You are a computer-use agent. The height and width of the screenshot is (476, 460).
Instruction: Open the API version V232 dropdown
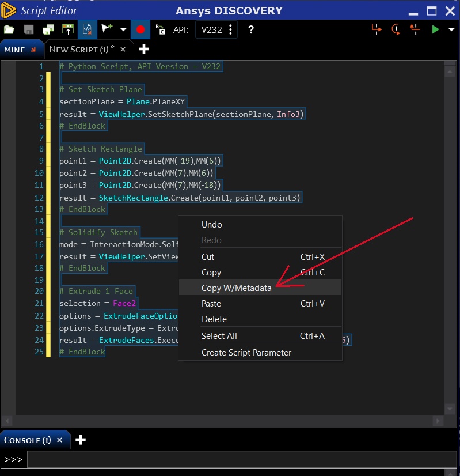[x=216, y=29]
